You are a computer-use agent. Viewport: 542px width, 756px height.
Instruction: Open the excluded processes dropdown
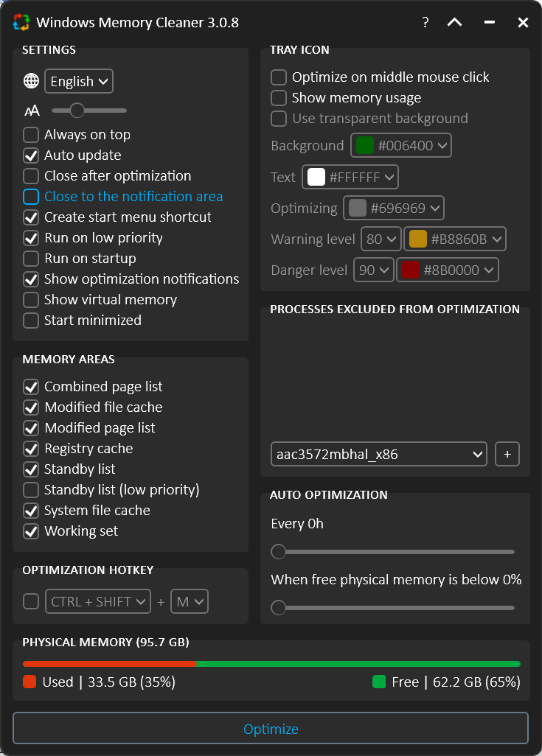point(378,454)
